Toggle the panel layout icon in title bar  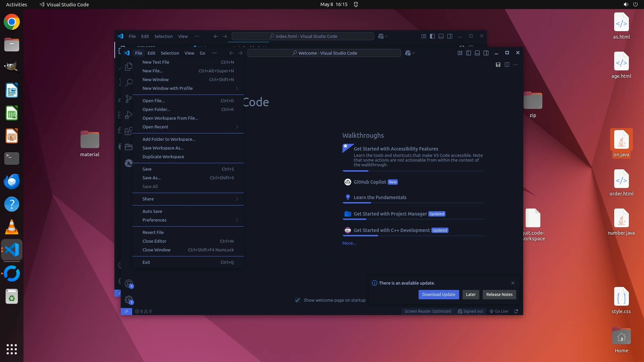tap(477, 53)
